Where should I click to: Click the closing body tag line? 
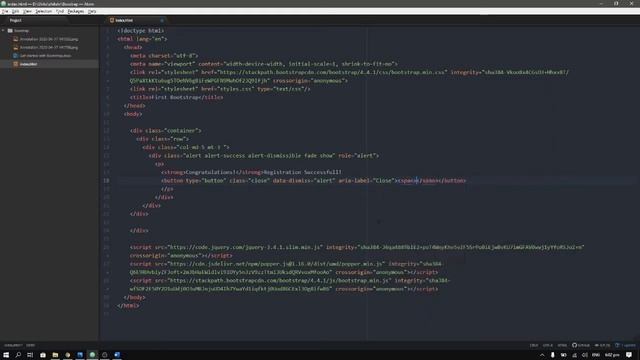[x=134, y=297]
